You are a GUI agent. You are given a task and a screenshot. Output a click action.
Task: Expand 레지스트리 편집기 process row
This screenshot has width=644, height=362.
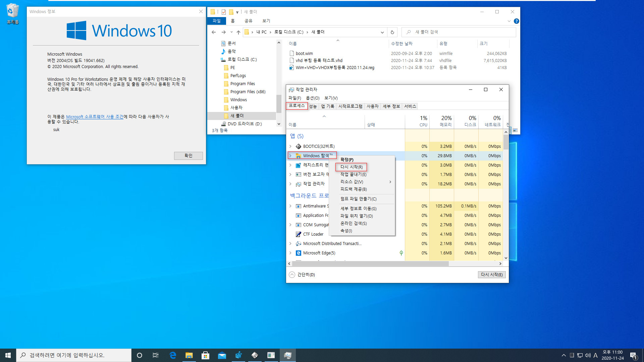290,165
